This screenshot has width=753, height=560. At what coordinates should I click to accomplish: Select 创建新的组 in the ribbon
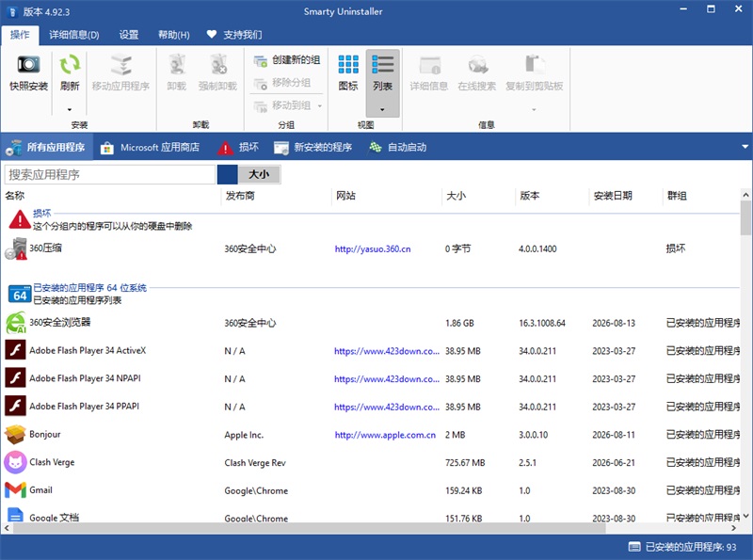pyautogui.click(x=287, y=60)
